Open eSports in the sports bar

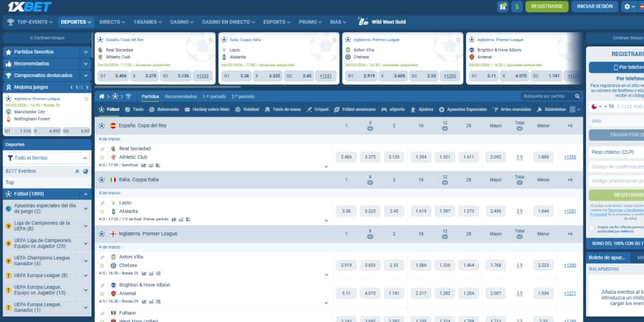(x=393, y=109)
